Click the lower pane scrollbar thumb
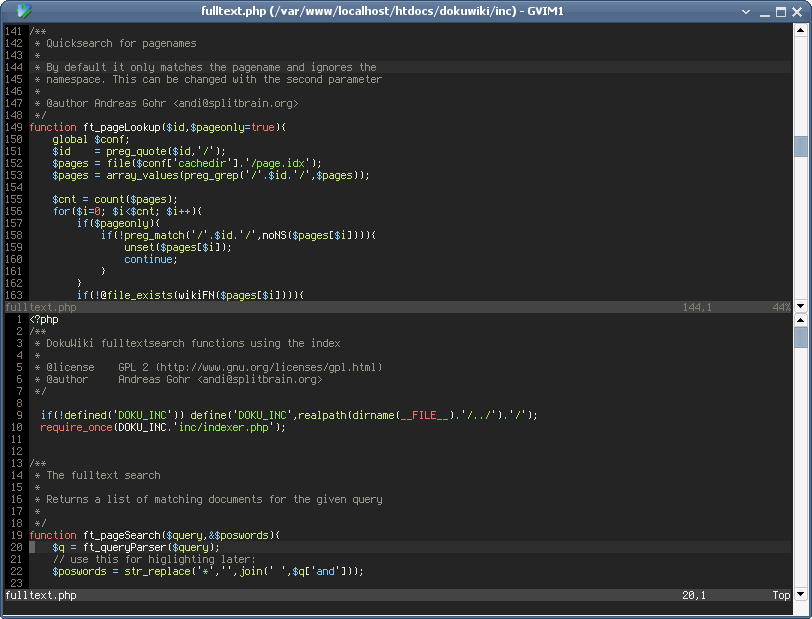The image size is (812, 619). [801, 338]
